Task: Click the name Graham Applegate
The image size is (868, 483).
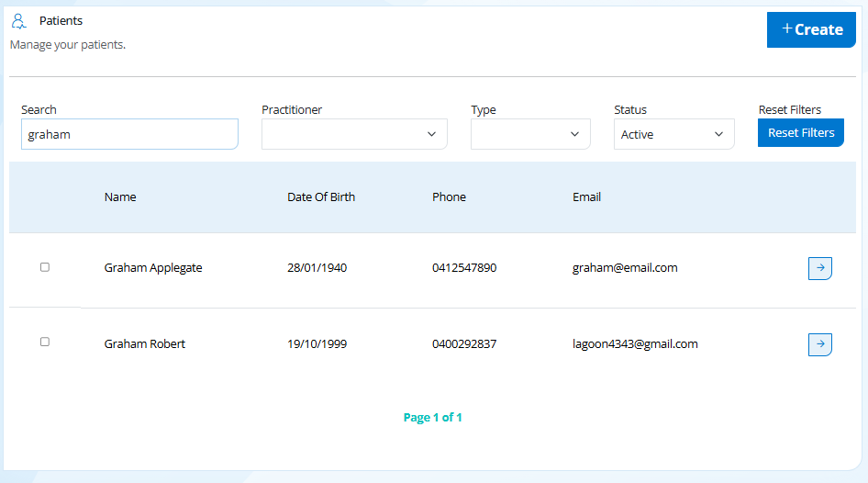Action: coord(153,268)
